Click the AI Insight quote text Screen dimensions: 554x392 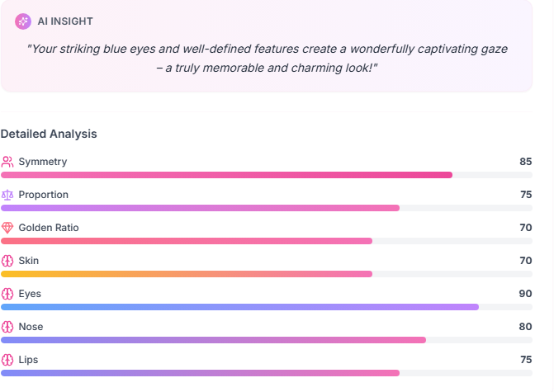[268, 58]
